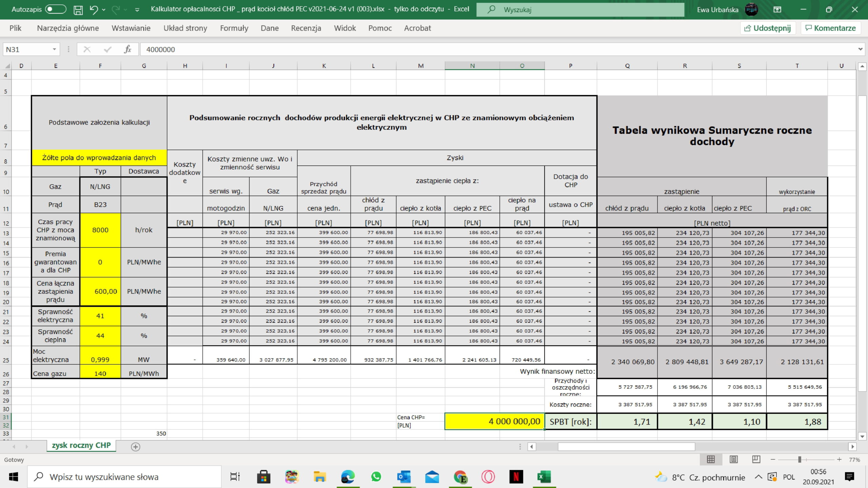Click zoom in plus button

pyautogui.click(x=839, y=460)
